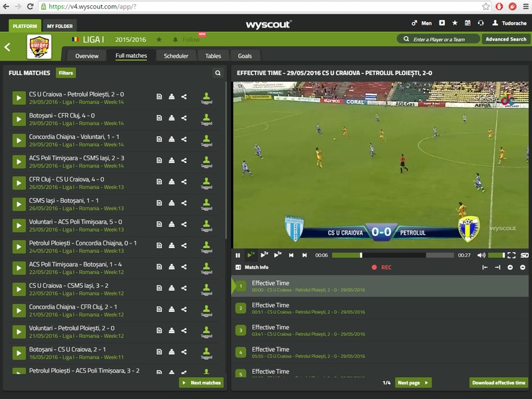Switch to the Scheduler tab
The width and height of the screenshot is (532, 399).
coord(176,56)
